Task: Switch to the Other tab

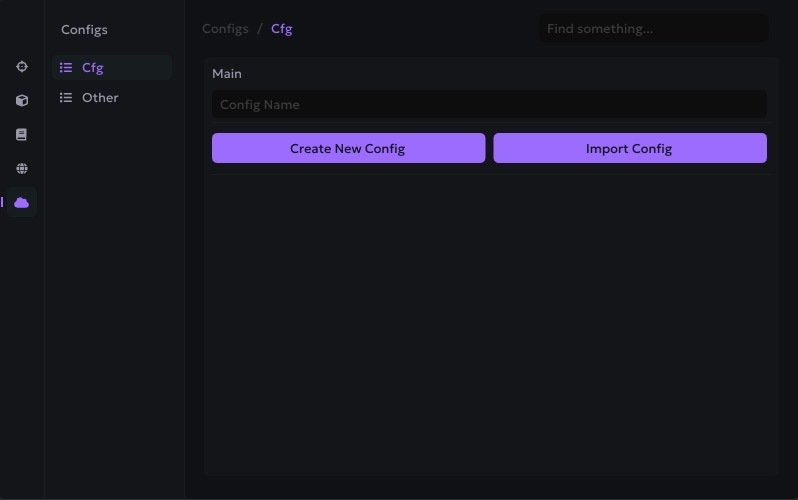Action: point(100,98)
